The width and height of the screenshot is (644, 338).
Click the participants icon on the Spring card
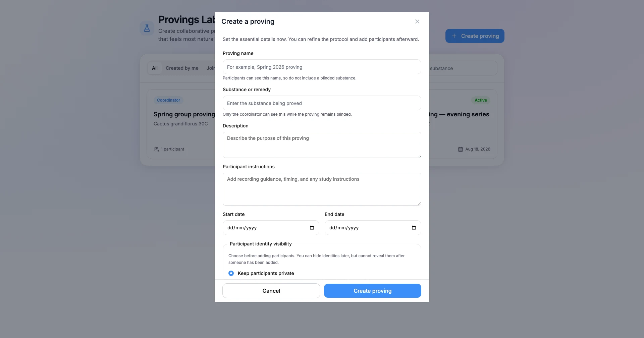tap(156, 149)
